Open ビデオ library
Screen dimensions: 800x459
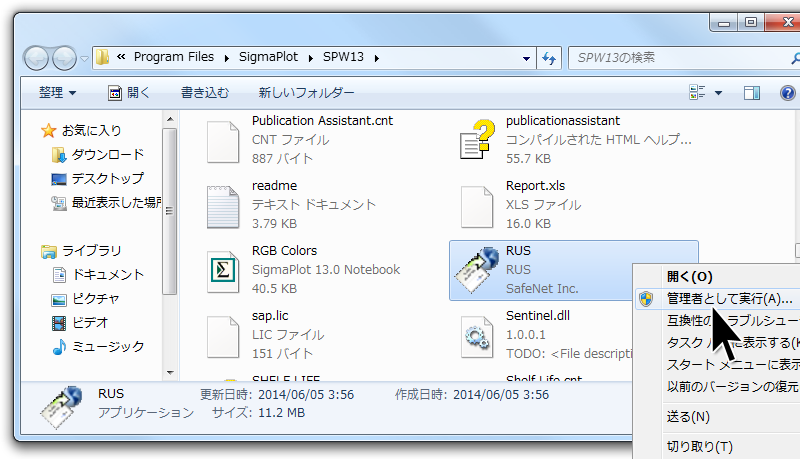(x=90, y=323)
